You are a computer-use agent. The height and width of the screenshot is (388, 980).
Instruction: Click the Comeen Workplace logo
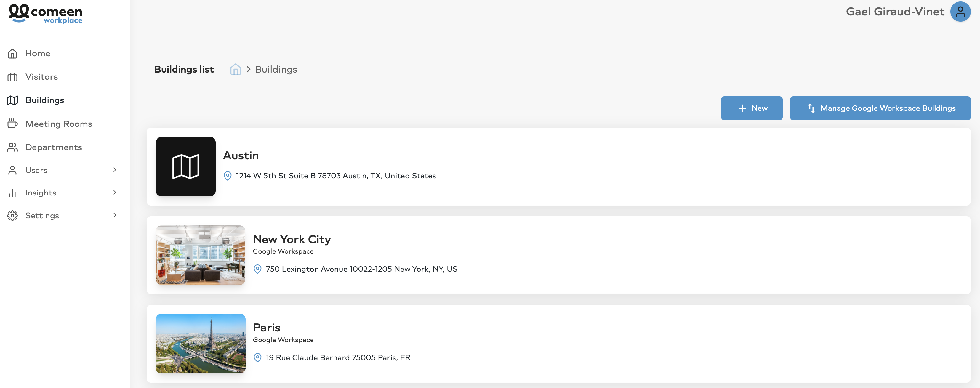point(46,14)
